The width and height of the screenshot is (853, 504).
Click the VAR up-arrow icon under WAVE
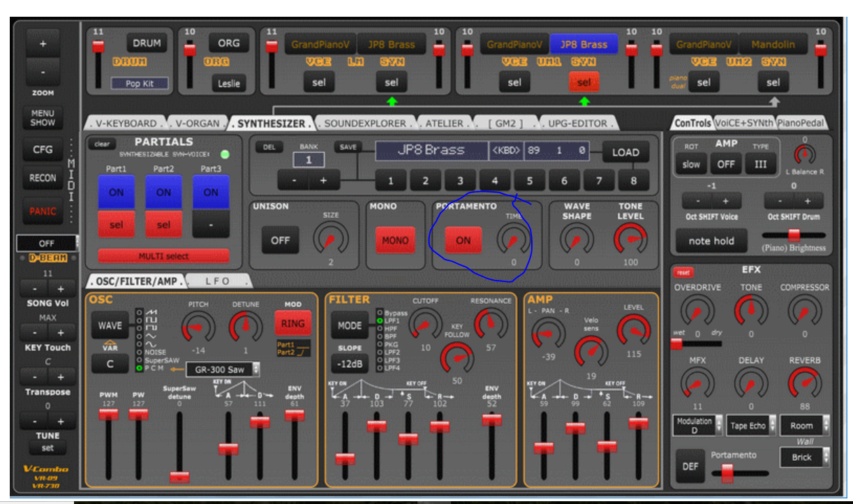point(110,341)
